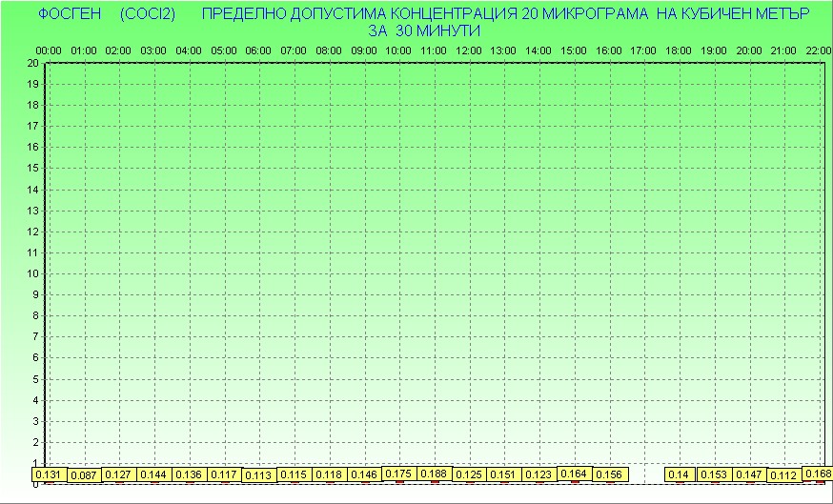The height and width of the screenshot is (504, 833).
Task: Click the 00:00 time axis label
Action: pos(49,50)
